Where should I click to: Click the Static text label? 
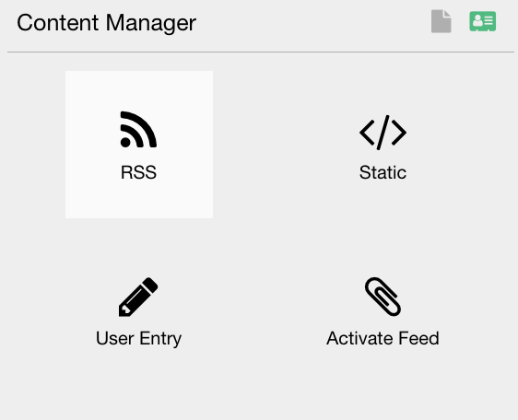(383, 172)
